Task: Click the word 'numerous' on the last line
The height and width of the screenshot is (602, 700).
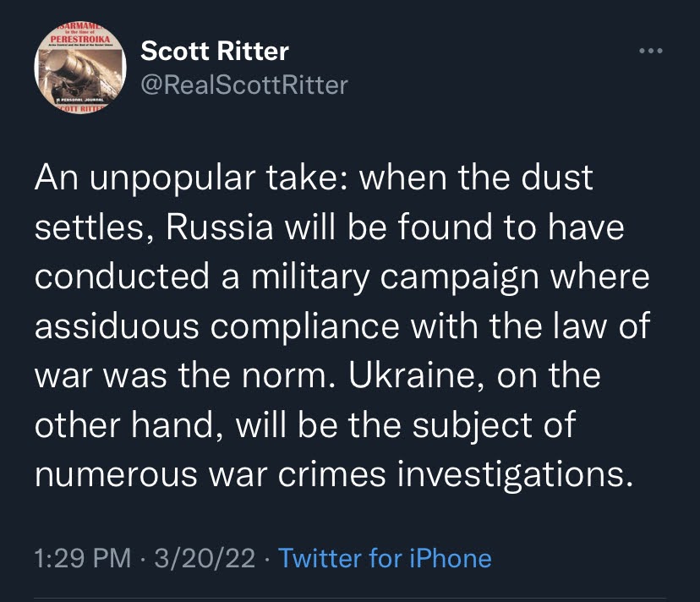Action: click(116, 474)
